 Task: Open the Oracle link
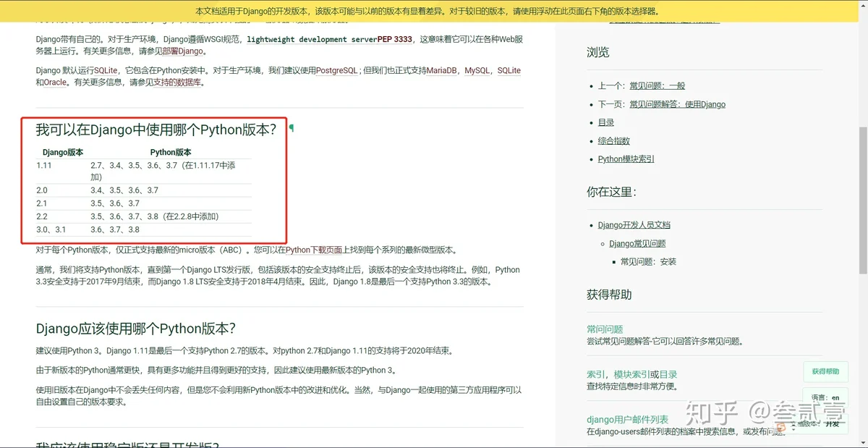(56, 83)
